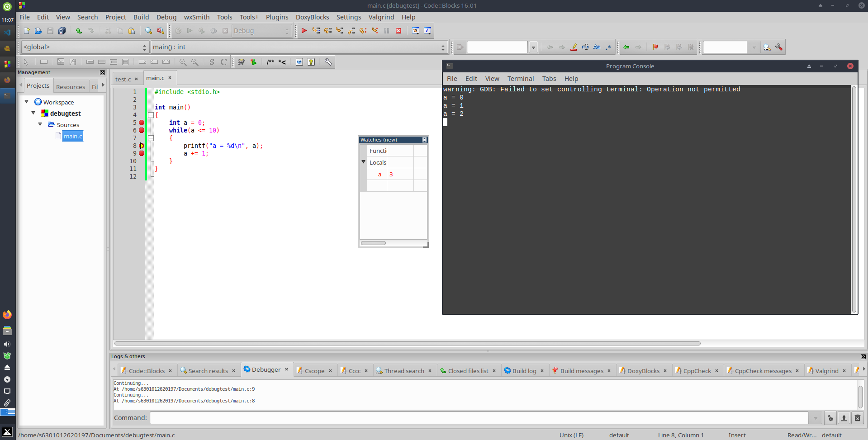Stop the debugger using the red X icon
The height and width of the screenshot is (440, 868).
[398, 30]
